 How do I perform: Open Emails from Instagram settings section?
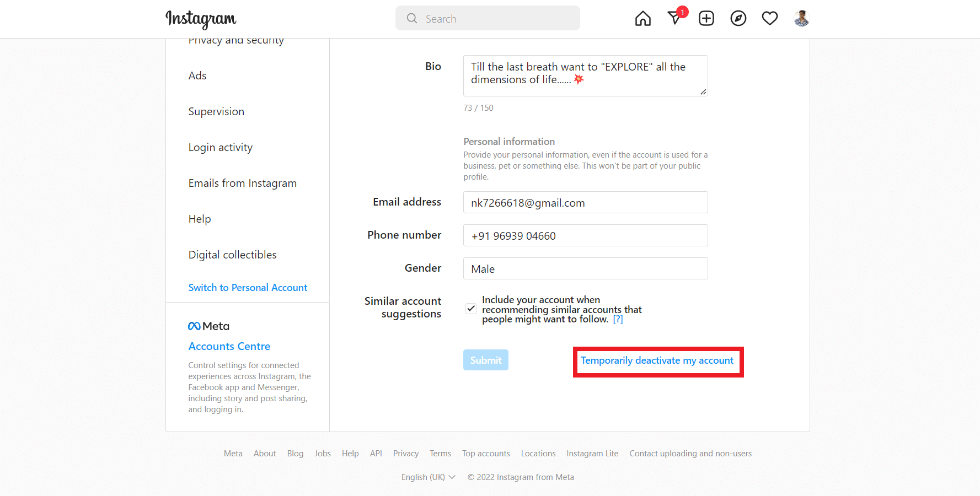tap(243, 183)
